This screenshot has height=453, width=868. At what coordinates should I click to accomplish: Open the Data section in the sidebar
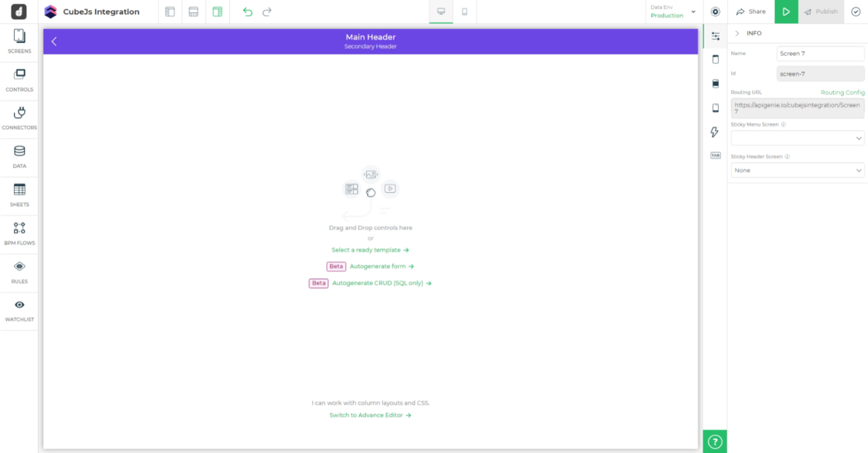tap(19, 156)
